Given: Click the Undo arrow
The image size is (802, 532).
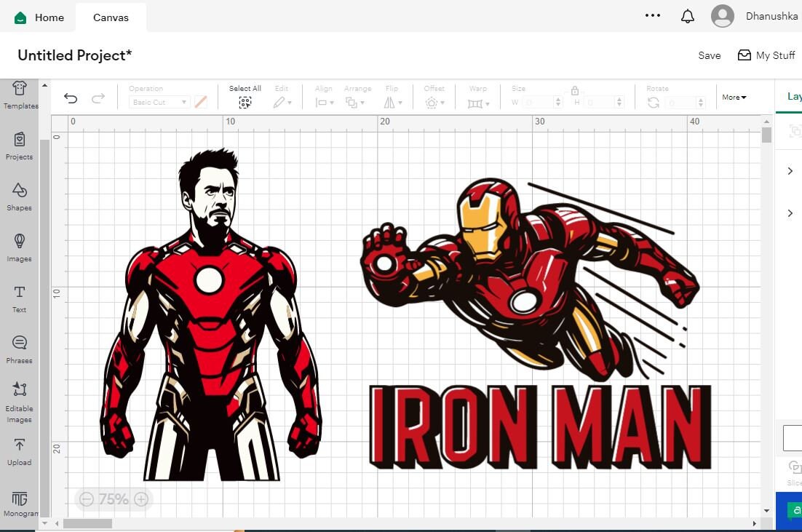Looking at the screenshot, I should [70, 98].
